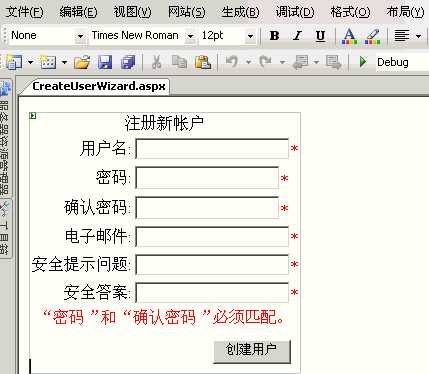Open the 生成(B) menu

240,12
